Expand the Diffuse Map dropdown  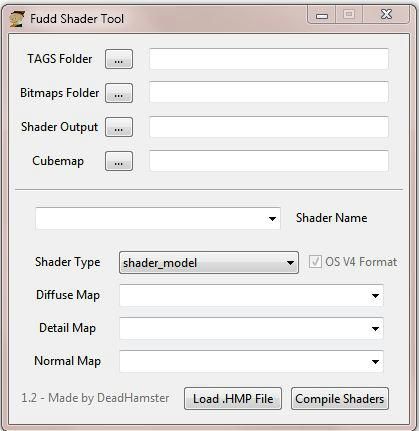point(251,295)
